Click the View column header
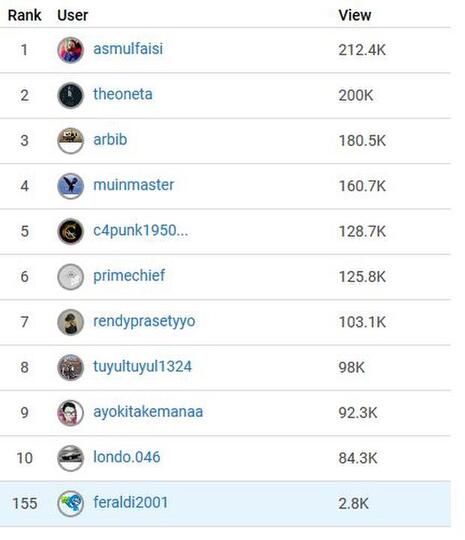465x540 pixels. 355,15
